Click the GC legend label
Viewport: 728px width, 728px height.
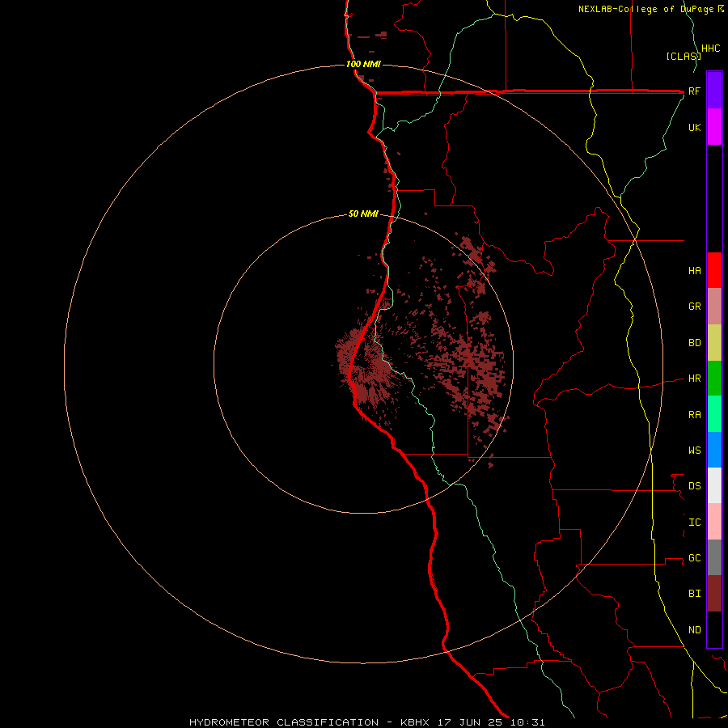(x=694, y=557)
